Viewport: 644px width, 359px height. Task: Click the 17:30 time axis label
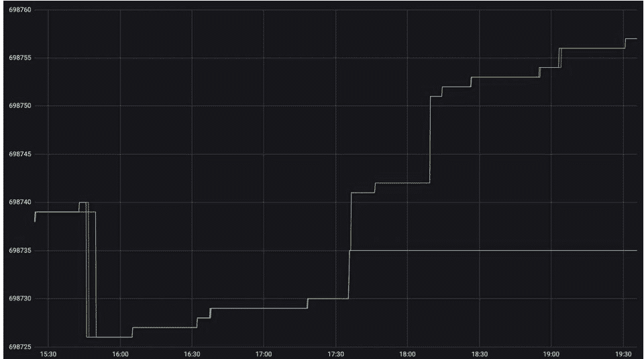335,354
